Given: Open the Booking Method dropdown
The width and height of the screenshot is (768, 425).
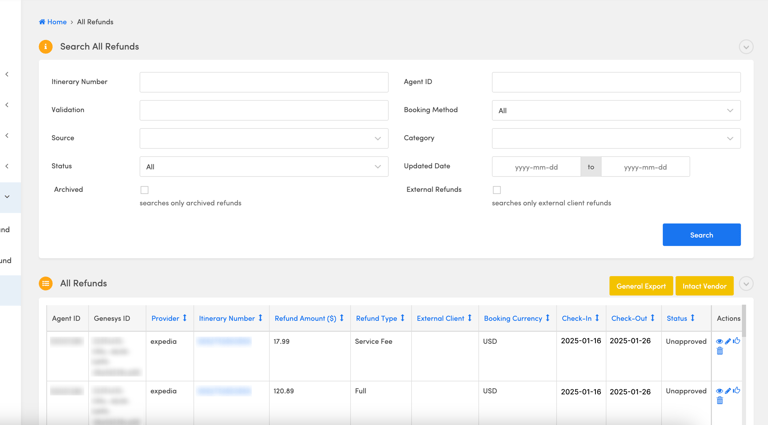Looking at the screenshot, I should [616, 111].
